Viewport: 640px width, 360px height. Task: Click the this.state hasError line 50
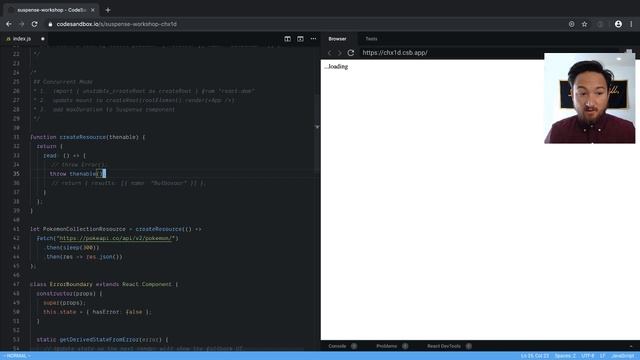click(97, 312)
